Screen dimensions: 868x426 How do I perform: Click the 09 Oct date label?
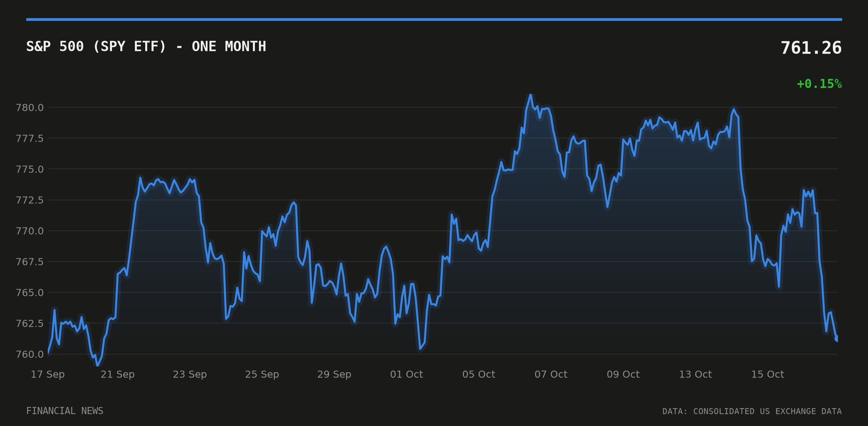[x=623, y=374]
